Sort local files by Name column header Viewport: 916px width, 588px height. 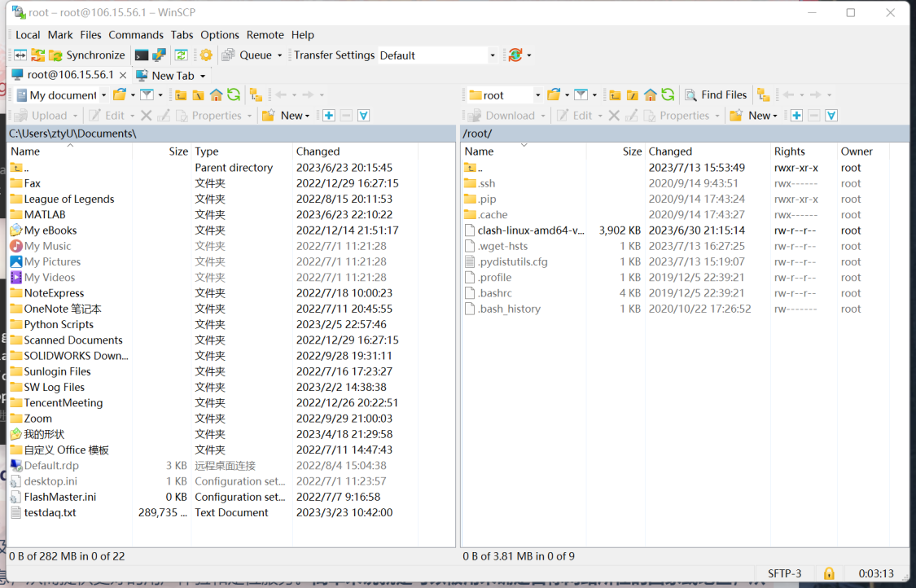pyautogui.click(x=70, y=151)
